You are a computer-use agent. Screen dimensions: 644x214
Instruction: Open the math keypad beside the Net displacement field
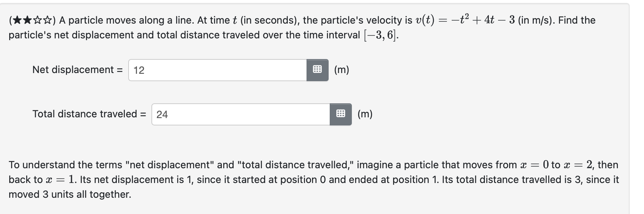tap(317, 70)
